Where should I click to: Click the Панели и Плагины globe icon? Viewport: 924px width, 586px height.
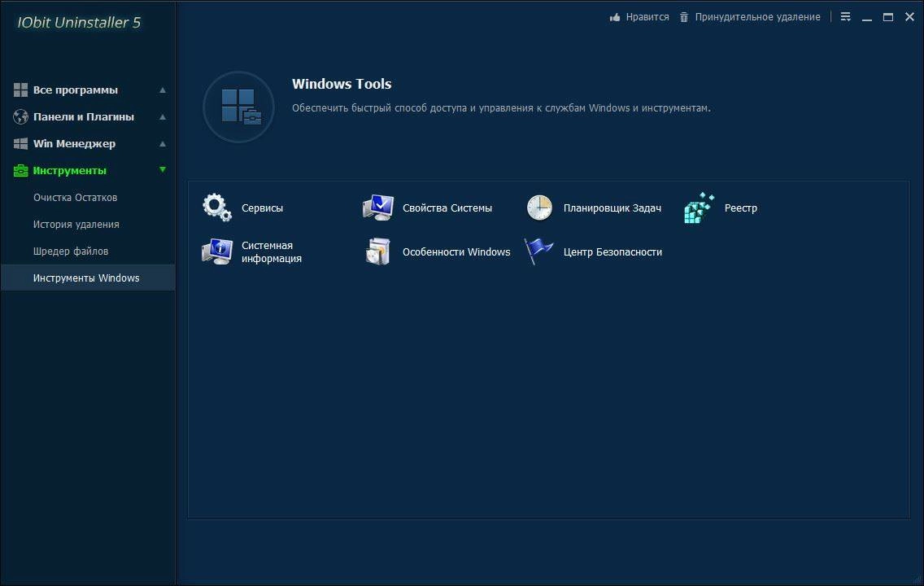point(20,116)
